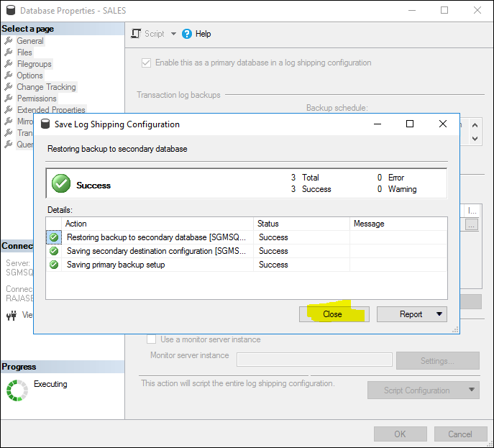The width and height of the screenshot is (494, 448).
Task: Expand the Script Configuration dropdown arrow
Action: (x=471, y=390)
